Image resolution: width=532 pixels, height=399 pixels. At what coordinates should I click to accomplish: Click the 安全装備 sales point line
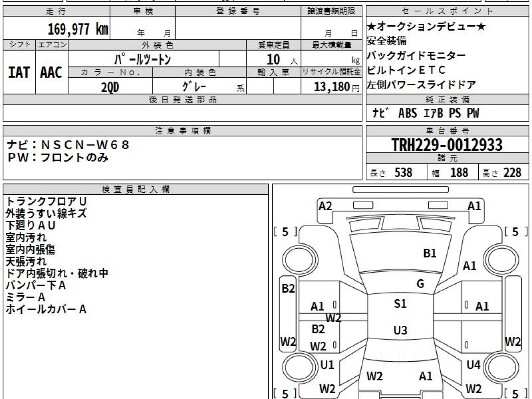tap(387, 41)
